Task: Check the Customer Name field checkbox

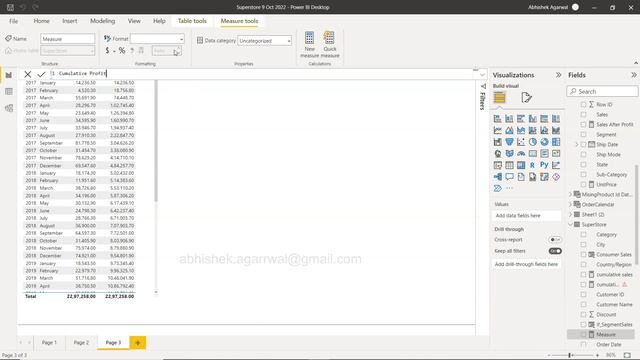Action: click(583, 304)
